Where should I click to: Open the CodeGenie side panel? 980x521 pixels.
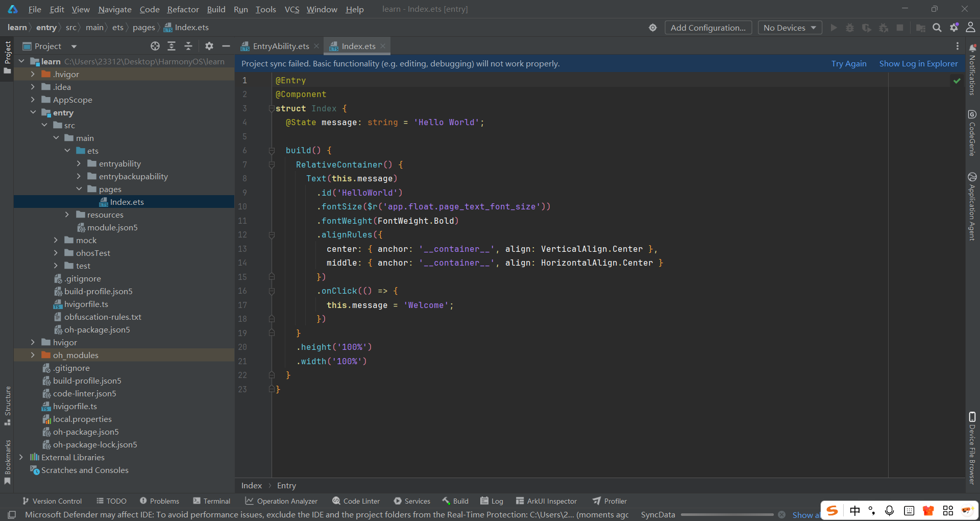[972, 133]
